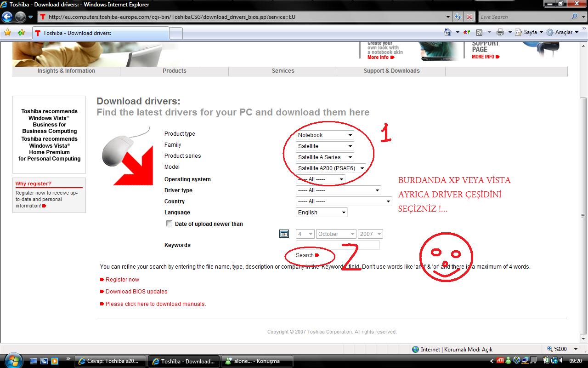Click Switch Between Windows quick launch icon

[44, 361]
